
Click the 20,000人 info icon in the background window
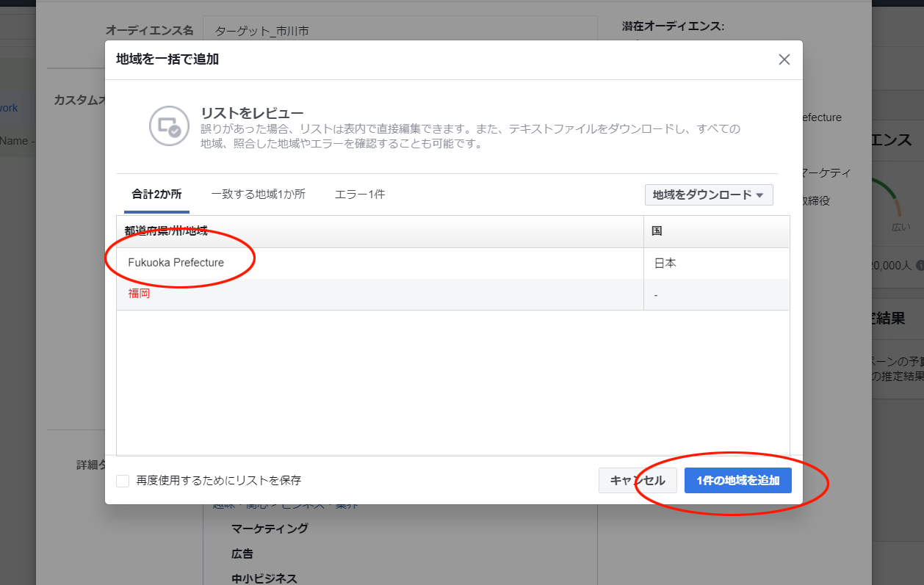point(920,266)
